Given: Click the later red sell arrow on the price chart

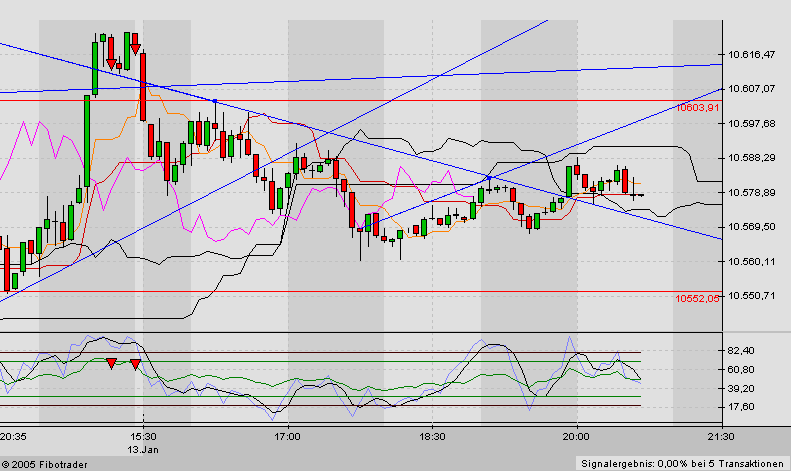Looking at the screenshot, I should tap(135, 49).
